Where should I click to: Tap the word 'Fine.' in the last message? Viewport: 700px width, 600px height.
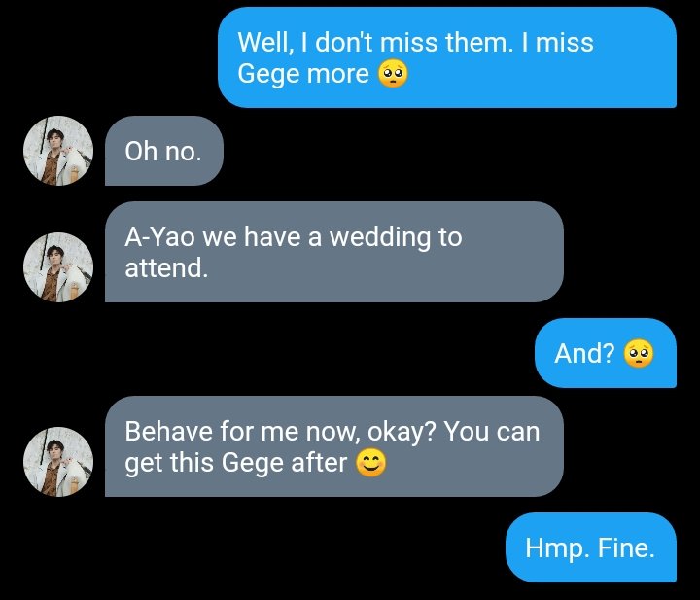(x=626, y=547)
